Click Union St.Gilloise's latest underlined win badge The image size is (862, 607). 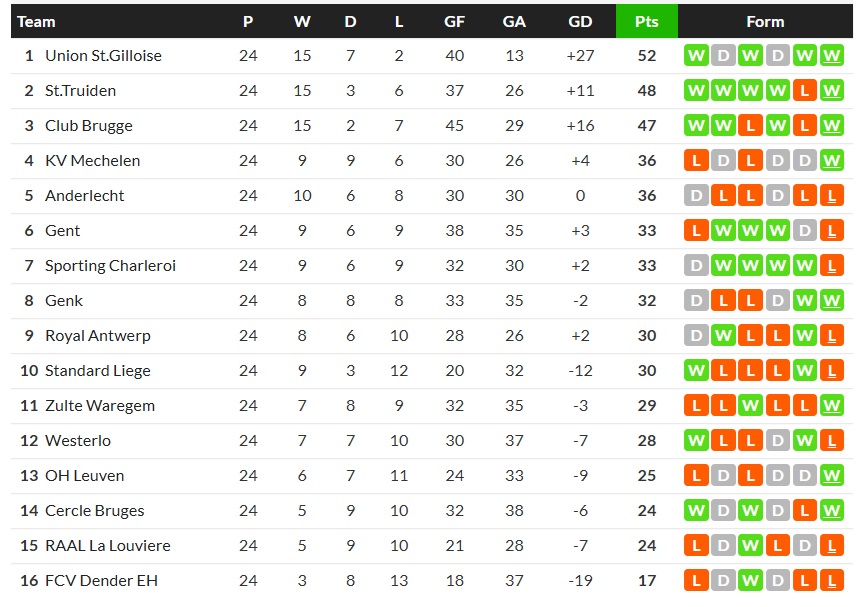(831, 56)
